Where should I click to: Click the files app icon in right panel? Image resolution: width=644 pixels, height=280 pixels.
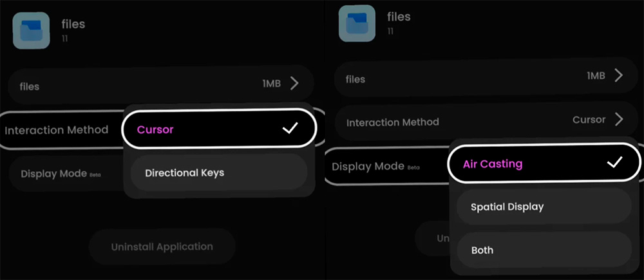pos(357,23)
